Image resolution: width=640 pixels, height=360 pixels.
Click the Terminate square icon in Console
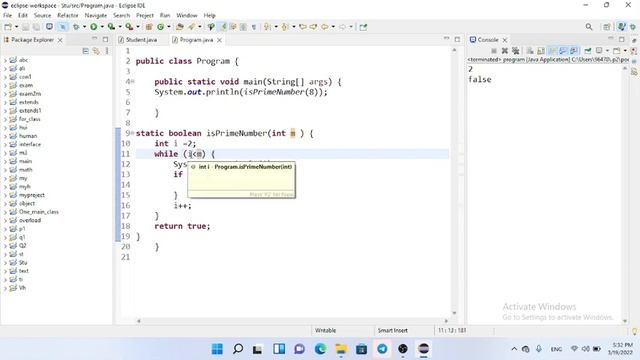(x=494, y=51)
